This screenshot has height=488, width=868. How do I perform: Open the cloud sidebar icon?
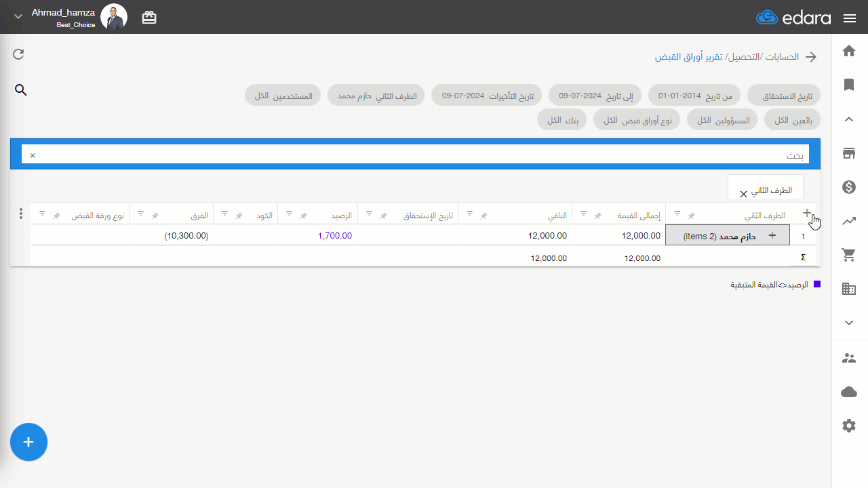click(x=849, y=392)
